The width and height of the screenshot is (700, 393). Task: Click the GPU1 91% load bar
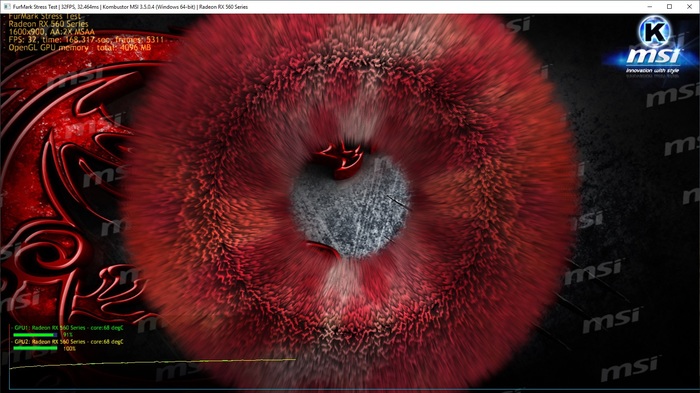(x=35, y=334)
